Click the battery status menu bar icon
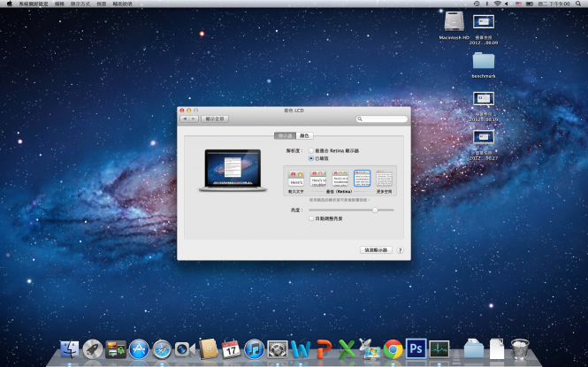The width and height of the screenshot is (588, 367). point(530,4)
